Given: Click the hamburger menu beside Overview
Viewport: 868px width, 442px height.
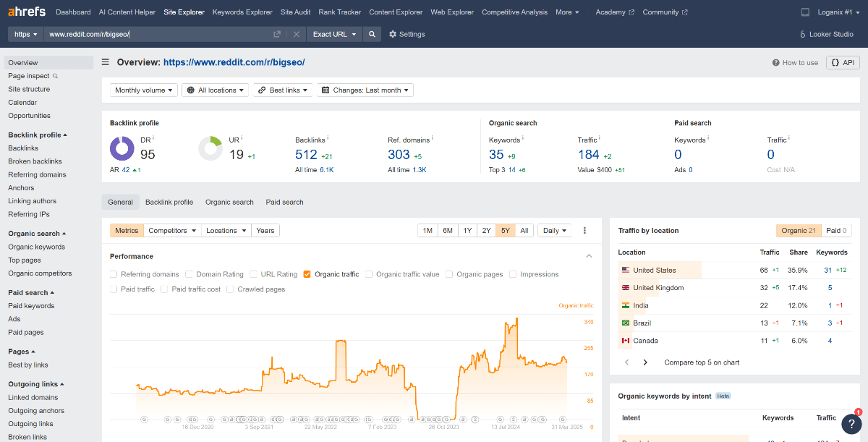Looking at the screenshot, I should tap(106, 62).
